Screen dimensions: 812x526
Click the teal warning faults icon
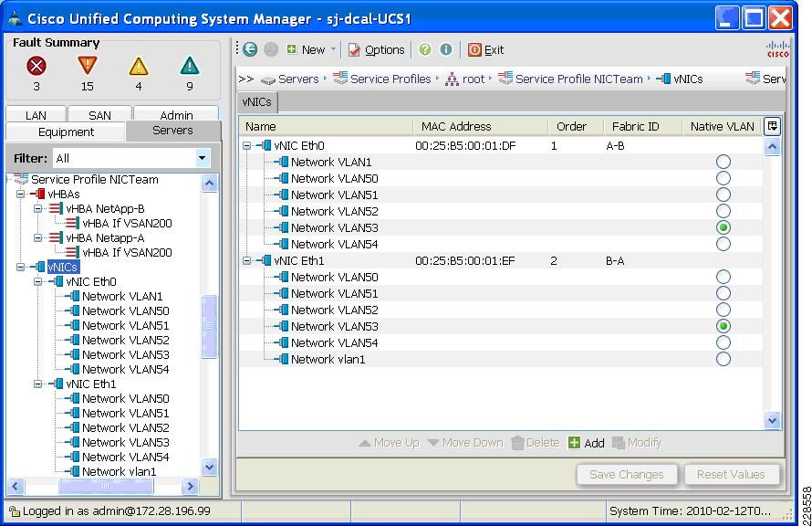click(x=190, y=66)
